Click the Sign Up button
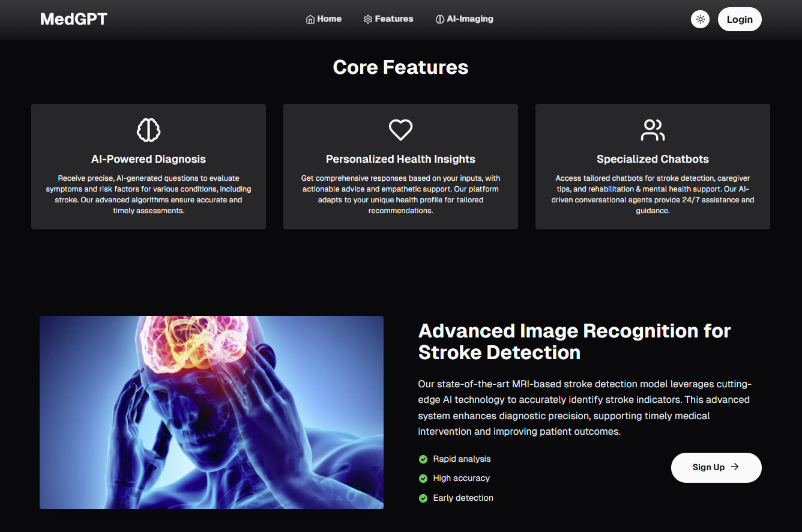Image resolution: width=802 pixels, height=532 pixels. 716,468
